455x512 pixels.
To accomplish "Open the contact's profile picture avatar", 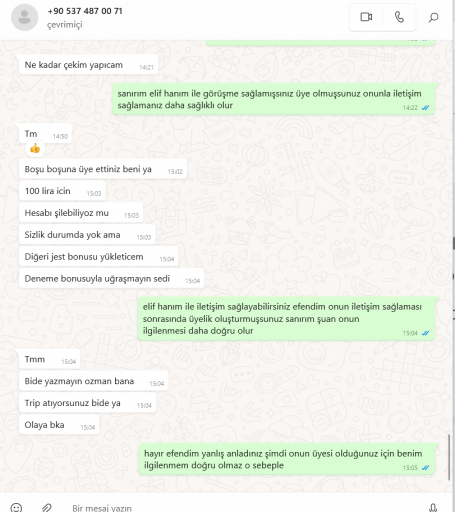I will pos(24,17).
